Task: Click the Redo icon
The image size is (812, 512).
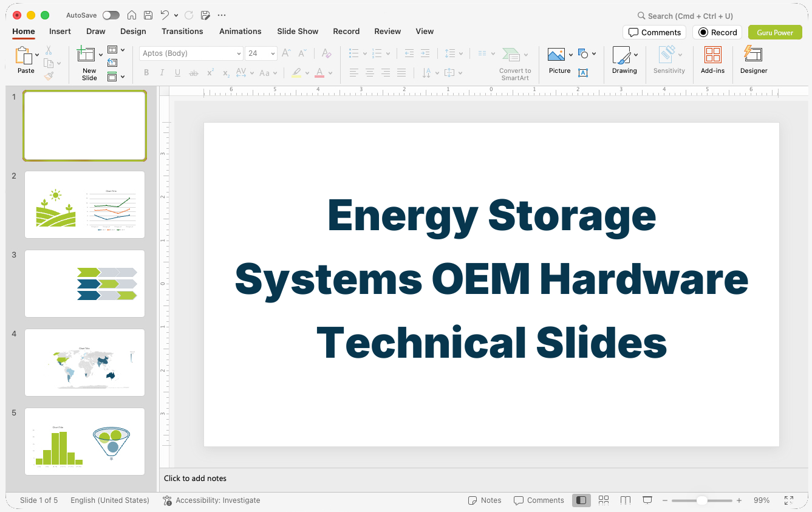Action: point(189,15)
